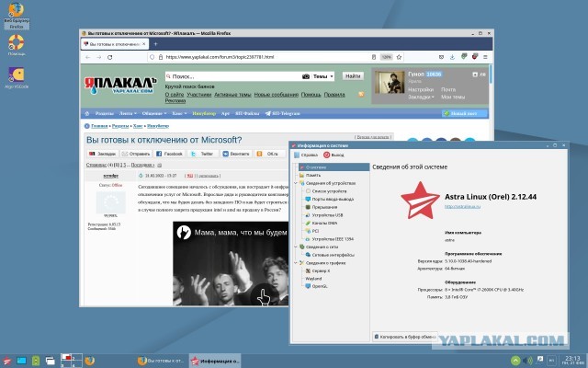This screenshot has width=588, height=368.
Task: Open the Pocket icon in Firefox toolbar
Action: 441,57
